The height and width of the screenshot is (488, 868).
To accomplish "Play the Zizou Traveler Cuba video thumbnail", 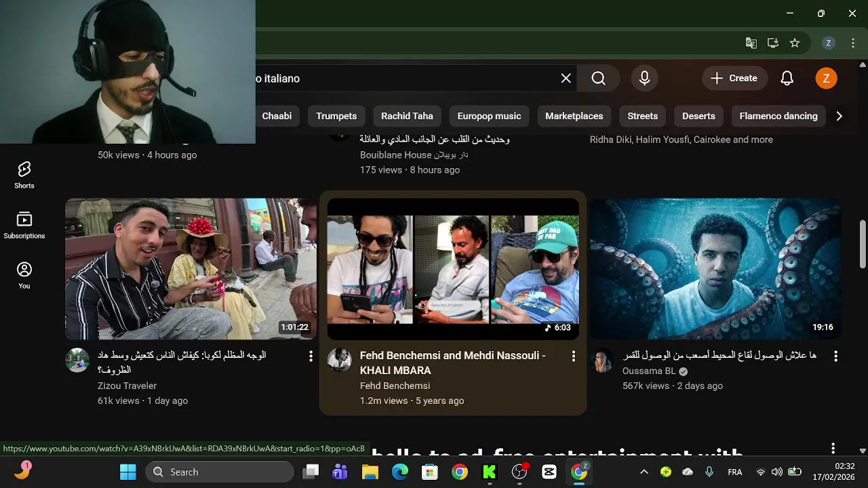I will click(191, 268).
